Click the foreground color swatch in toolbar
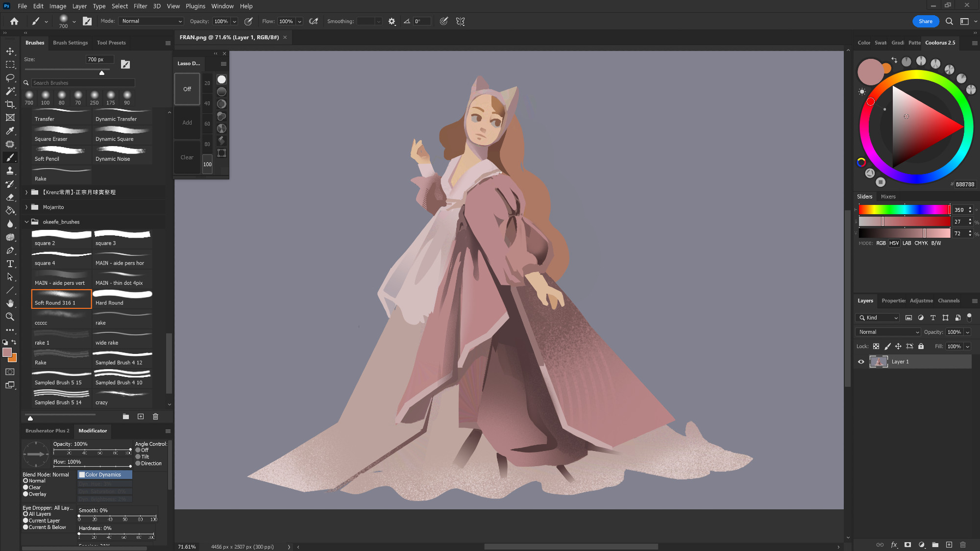The image size is (980, 551). [7, 352]
